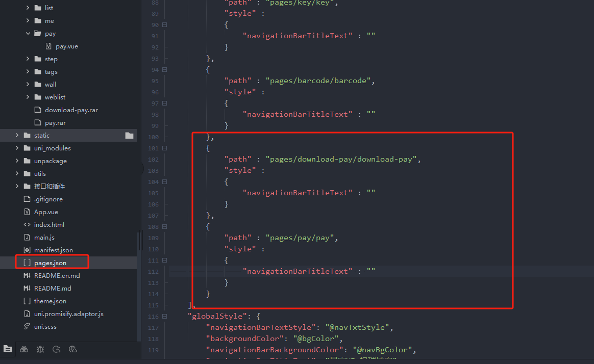Open the binoculars search panel
This screenshot has height=364, width=594.
click(24, 349)
